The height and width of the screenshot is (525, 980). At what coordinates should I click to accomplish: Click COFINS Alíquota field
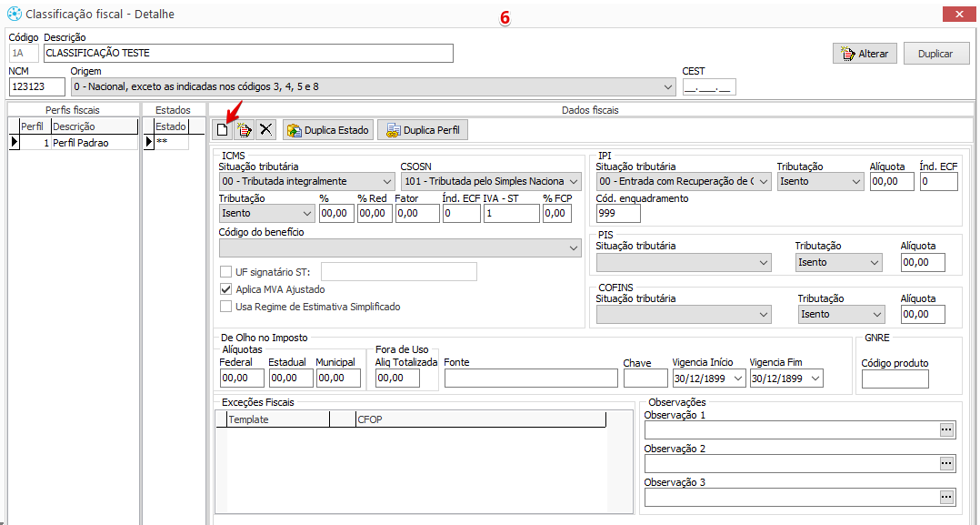923,315
